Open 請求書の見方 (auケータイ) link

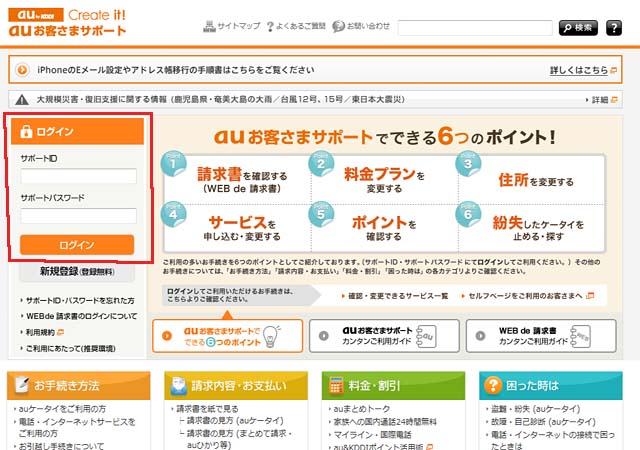tap(235, 420)
